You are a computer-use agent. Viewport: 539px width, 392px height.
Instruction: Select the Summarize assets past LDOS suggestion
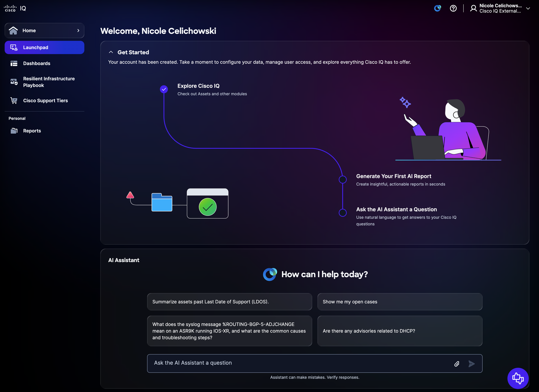pyautogui.click(x=229, y=302)
